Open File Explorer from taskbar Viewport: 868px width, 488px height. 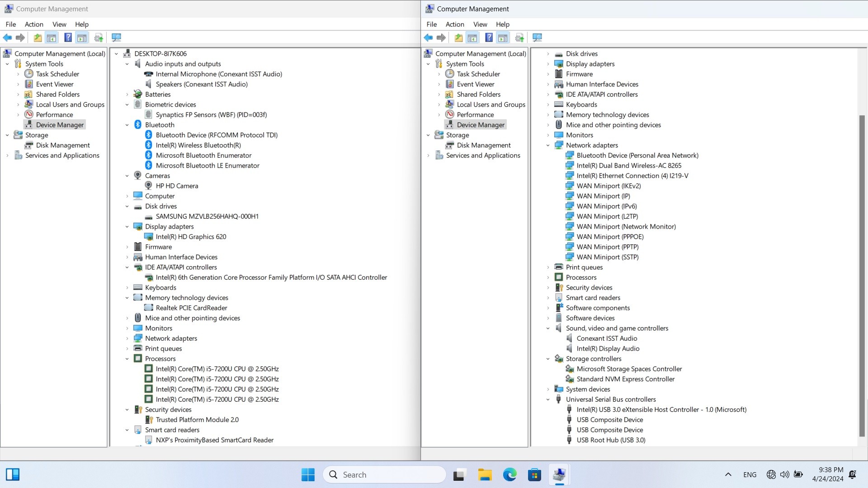tap(485, 474)
